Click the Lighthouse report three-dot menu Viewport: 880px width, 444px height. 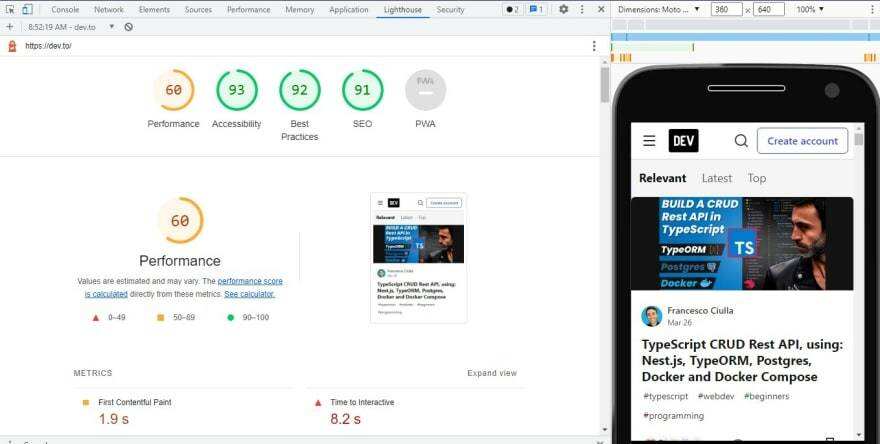click(594, 46)
